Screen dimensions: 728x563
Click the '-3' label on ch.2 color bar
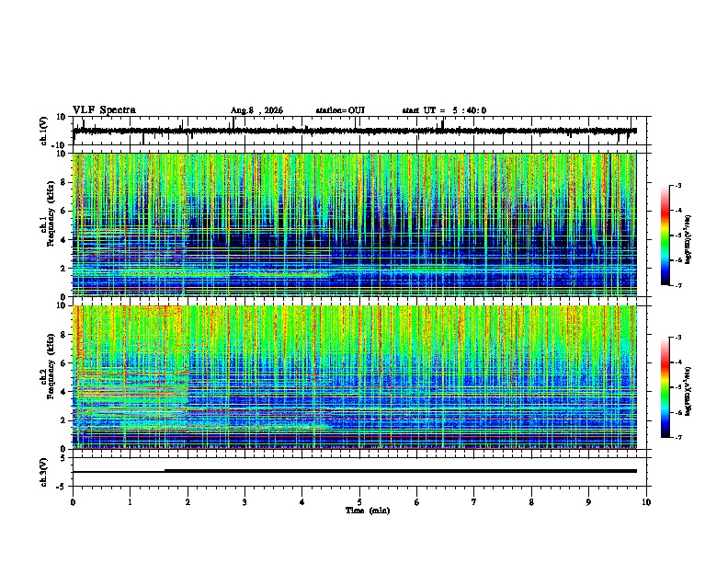coord(677,338)
